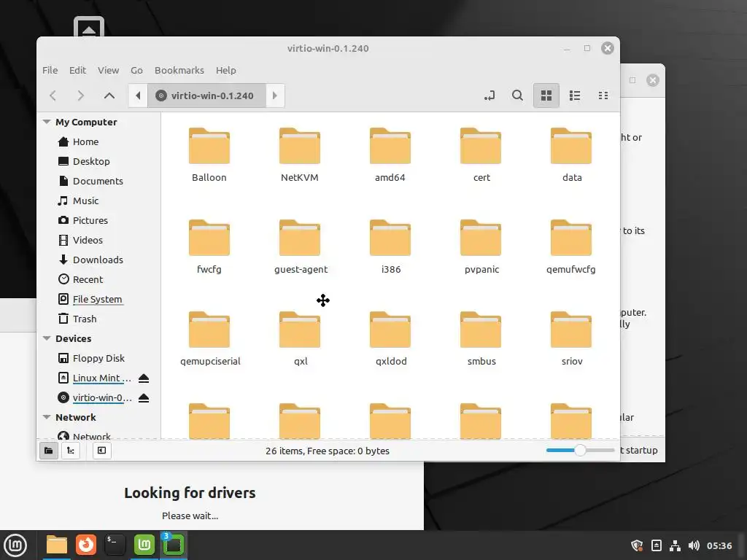Click the clock showing 05:36
747x560 pixels.
719,545
